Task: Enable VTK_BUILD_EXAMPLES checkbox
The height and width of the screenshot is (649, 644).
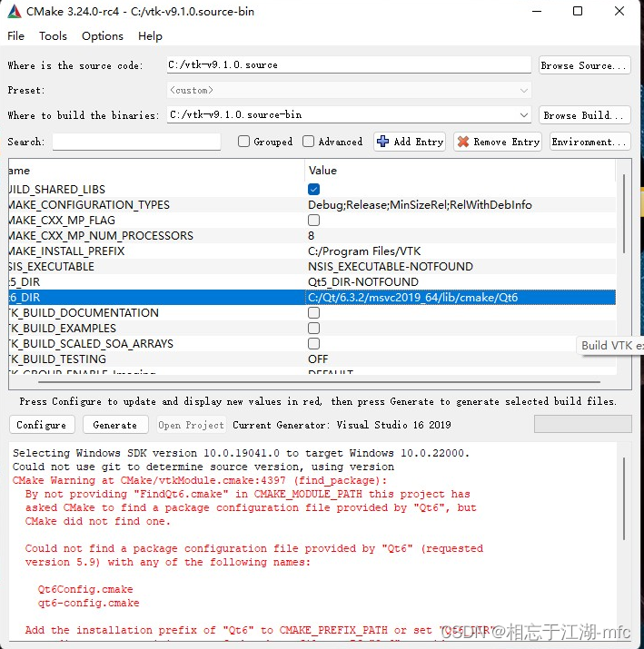Action: pos(314,329)
